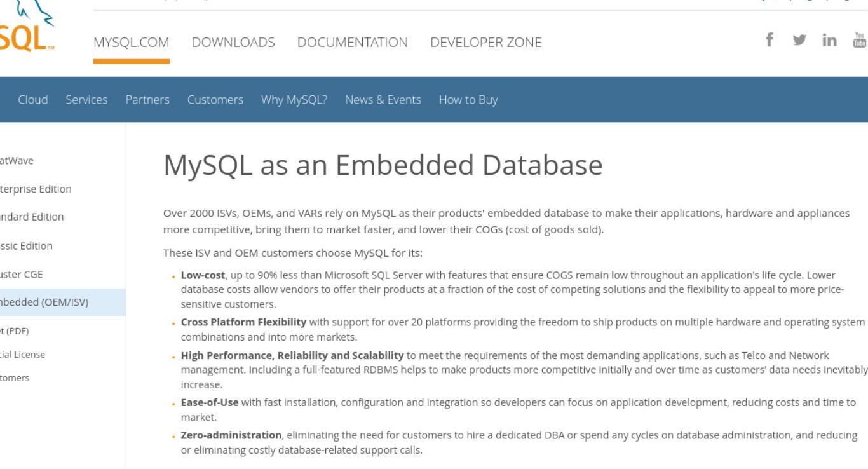
Task: Click the bold 'Cross Platform Flexibility' text
Action: [x=244, y=322]
